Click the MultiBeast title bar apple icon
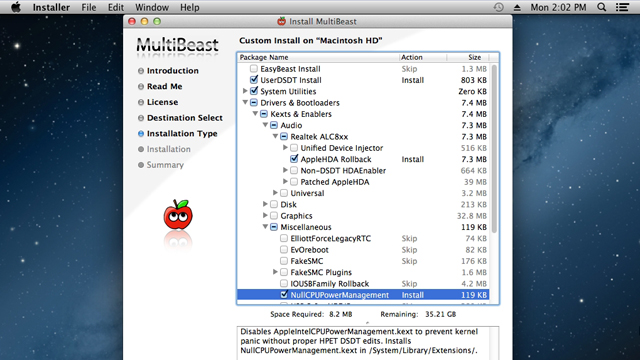The image size is (640, 360). click(x=281, y=21)
